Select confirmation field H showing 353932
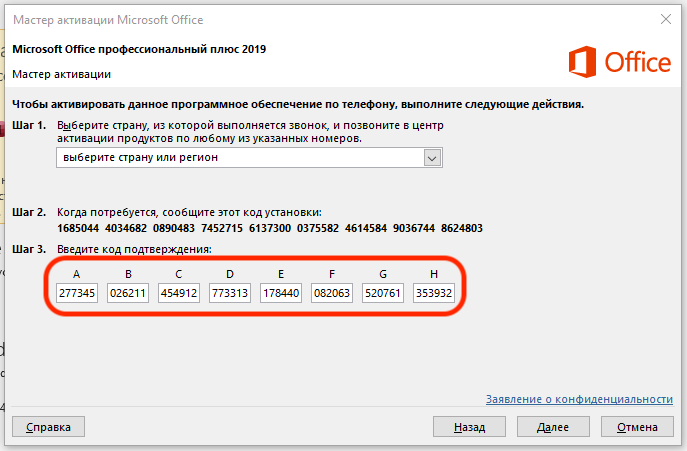This screenshot has width=687, height=451. (x=434, y=294)
